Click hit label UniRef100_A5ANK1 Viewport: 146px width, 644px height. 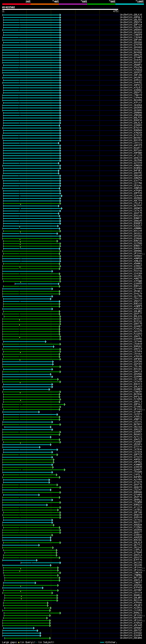[x=131, y=263]
